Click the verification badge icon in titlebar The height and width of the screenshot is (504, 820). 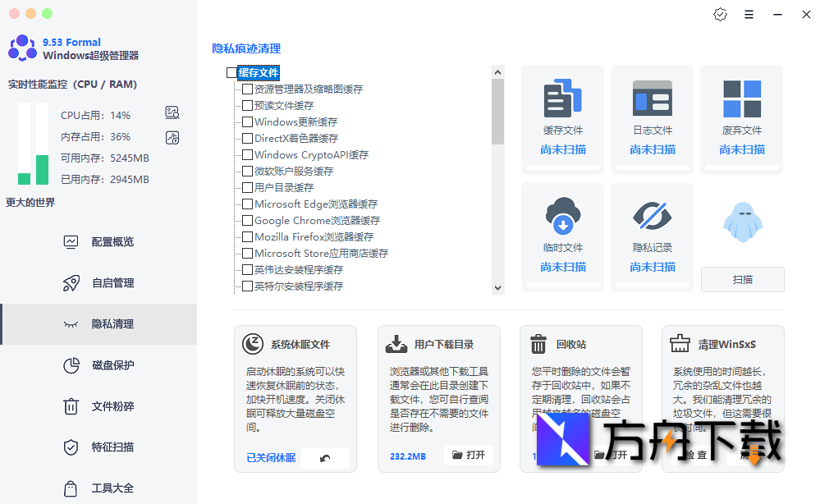(x=720, y=14)
